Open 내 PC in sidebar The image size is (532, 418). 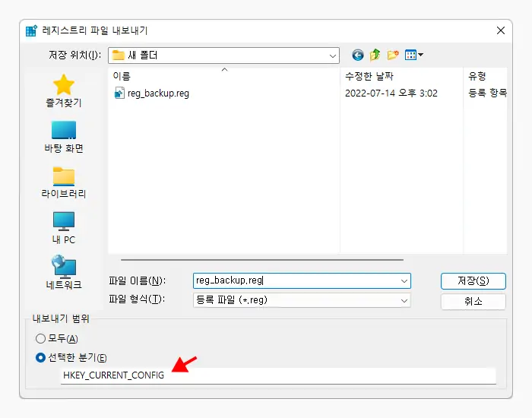tap(64, 228)
